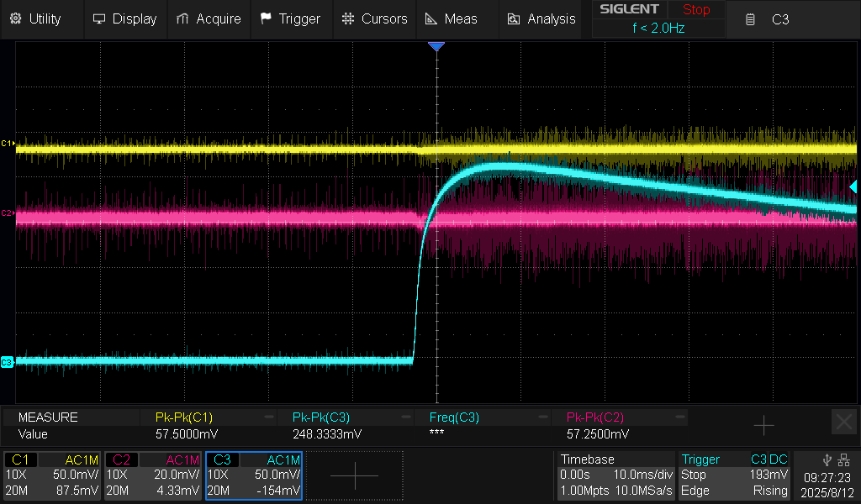Screen dimensions: 861x504
Task: Click the blue trigger position marker at top
Action: pos(436,47)
